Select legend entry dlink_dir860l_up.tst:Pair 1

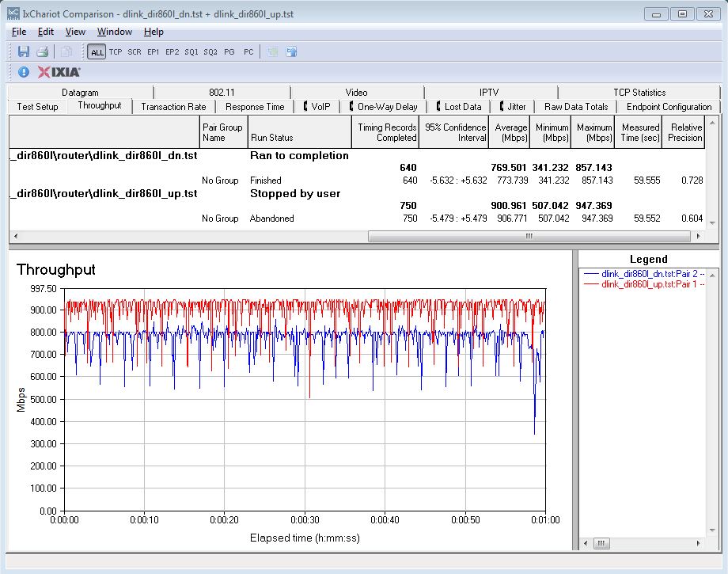(x=644, y=284)
